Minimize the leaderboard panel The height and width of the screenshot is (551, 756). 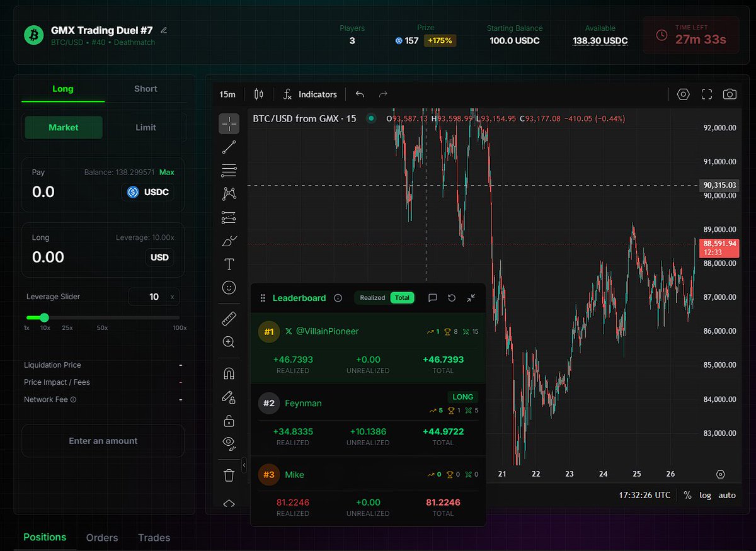click(471, 298)
